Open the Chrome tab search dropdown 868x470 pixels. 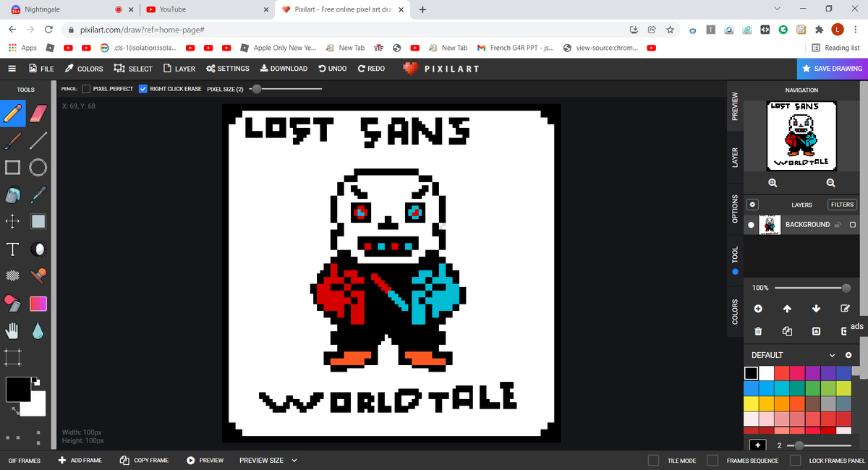[x=778, y=9]
